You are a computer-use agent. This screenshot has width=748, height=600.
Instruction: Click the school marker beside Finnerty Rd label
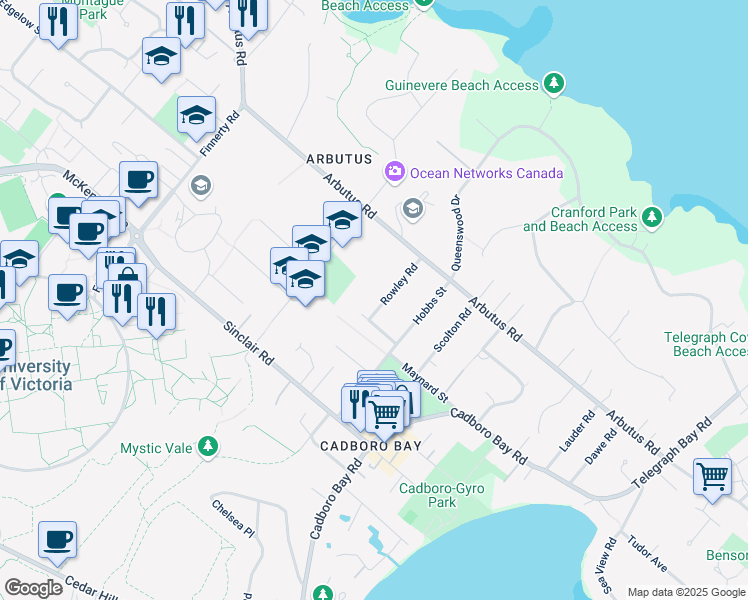[x=196, y=116]
